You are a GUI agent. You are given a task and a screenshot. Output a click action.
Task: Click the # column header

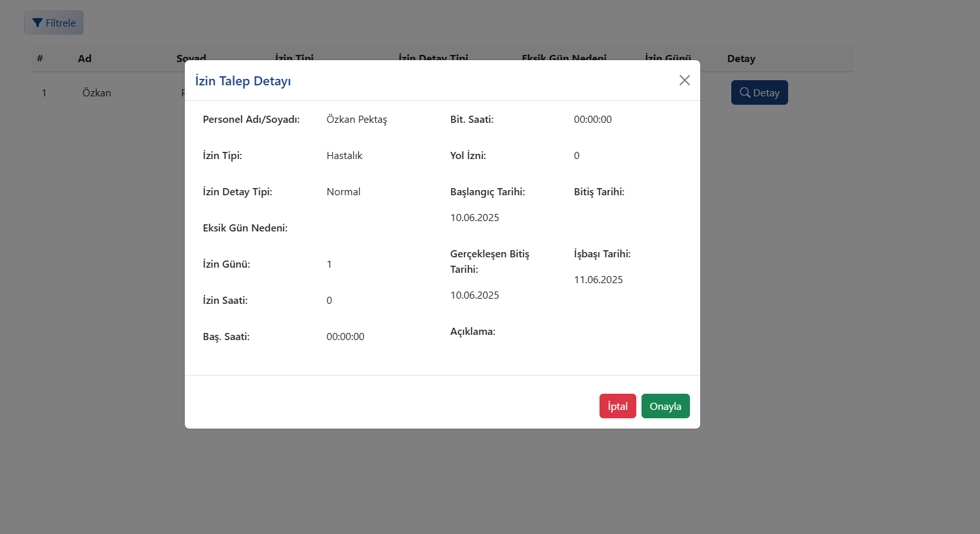tap(40, 58)
